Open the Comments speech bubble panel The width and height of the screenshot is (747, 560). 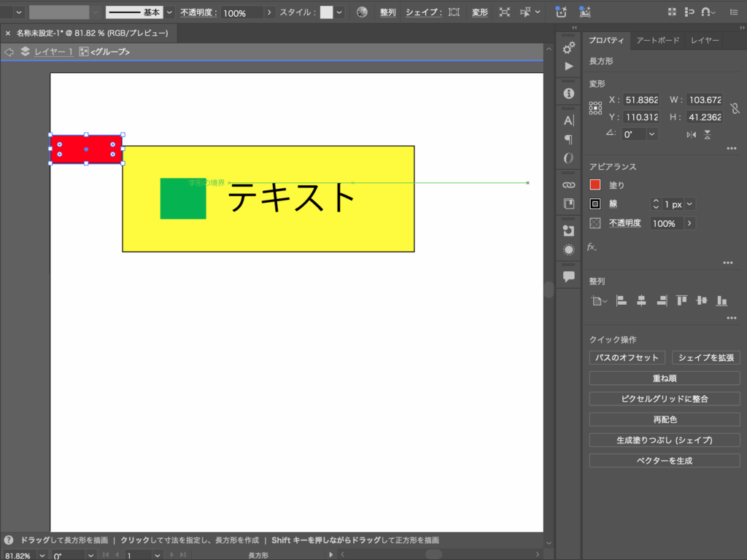[569, 276]
